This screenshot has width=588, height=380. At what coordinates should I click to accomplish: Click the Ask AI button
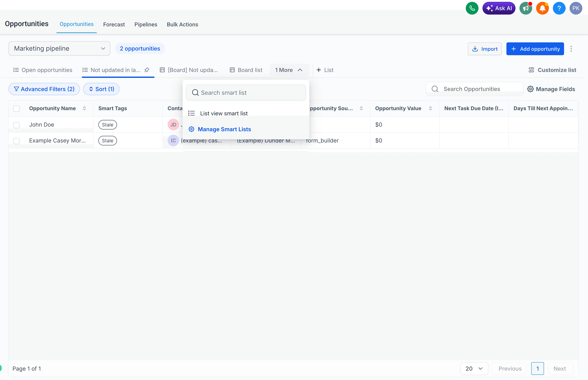[499, 8]
